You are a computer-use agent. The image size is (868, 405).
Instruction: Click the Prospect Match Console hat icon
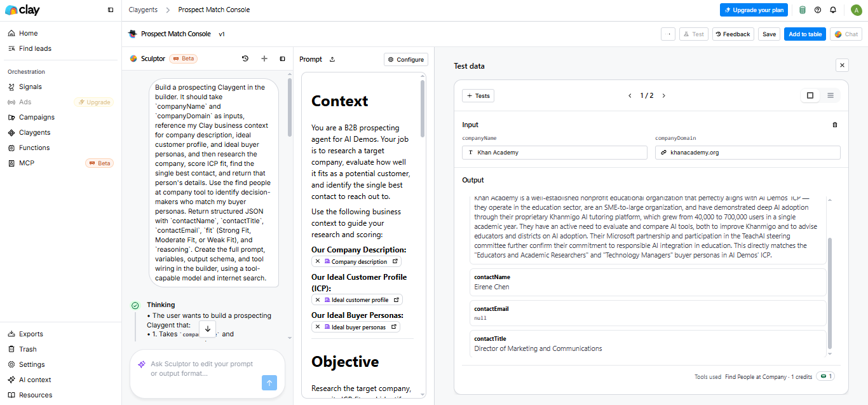click(132, 34)
